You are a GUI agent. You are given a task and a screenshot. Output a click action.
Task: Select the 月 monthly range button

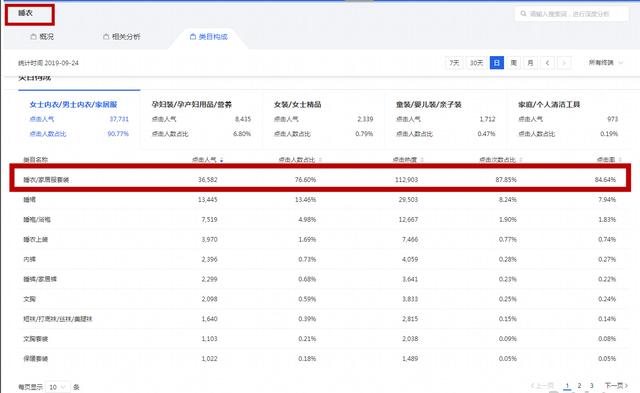point(530,63)
